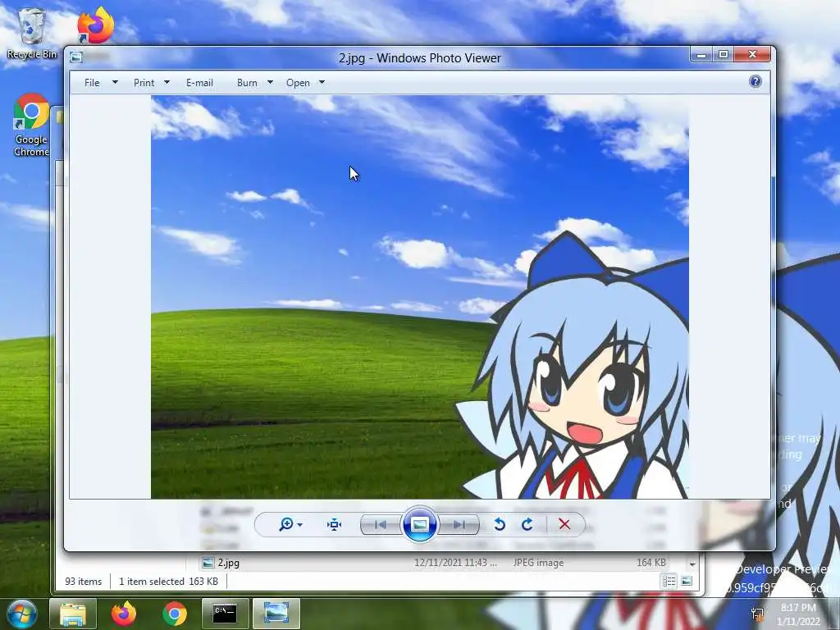Minimize the Photo Viewer window
The width and height of the screenshot is (840, 630).
701,55
